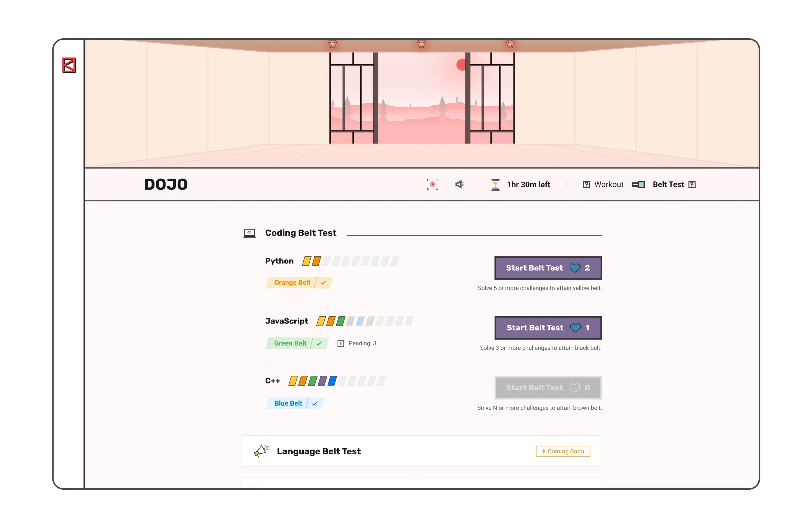This screenshot has width=812, height=528.
Task: Click the checkmark on Green Belt badge
Action: (x=319, y=343)
